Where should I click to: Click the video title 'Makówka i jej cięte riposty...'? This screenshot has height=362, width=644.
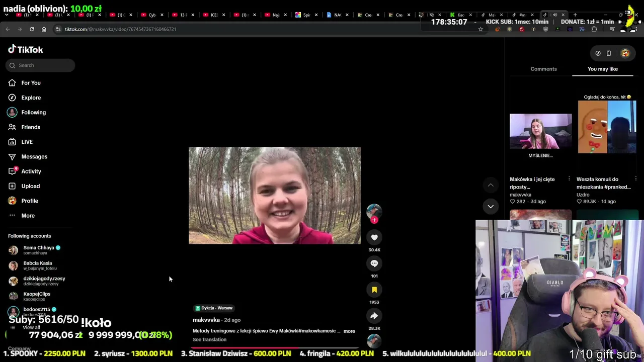(532, 183)
